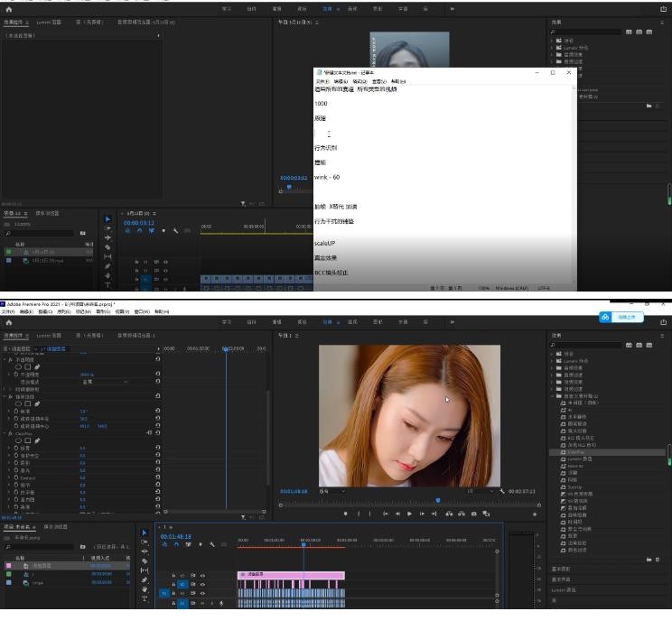Select the Ripple Edit tool in lower window
This screenshot has width=672, height=630.
pos(145,551)
